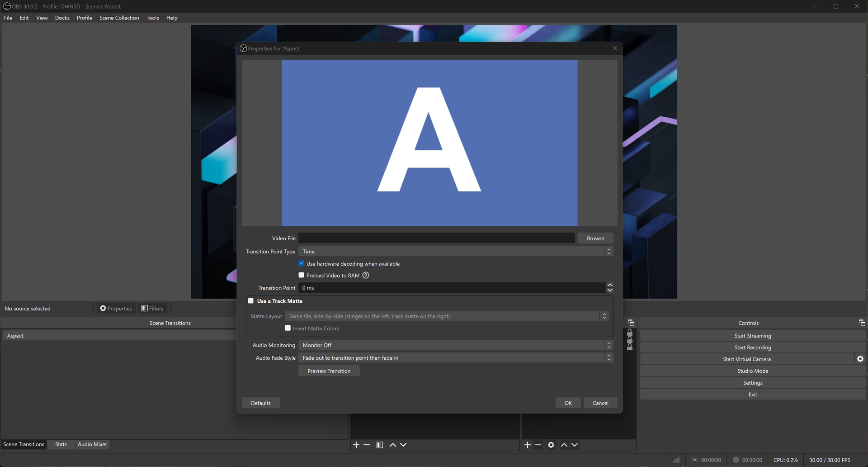
Task: Enable Preload Video to RAM
Action: tap(301, 275)
